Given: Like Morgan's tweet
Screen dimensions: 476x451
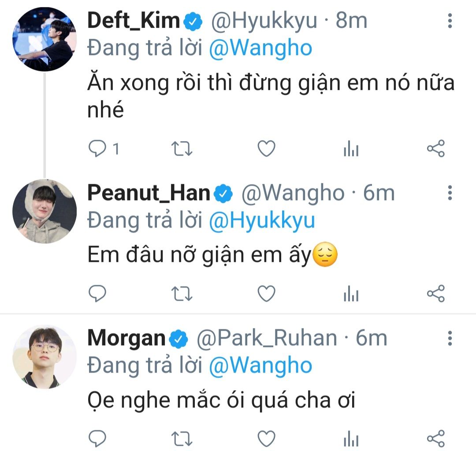Looking at the screenshot, I should 266,438.
